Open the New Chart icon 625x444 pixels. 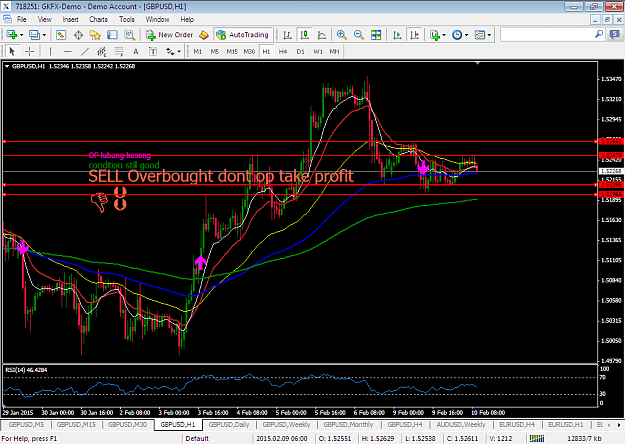pyautogui.click(x=11, y=35)
